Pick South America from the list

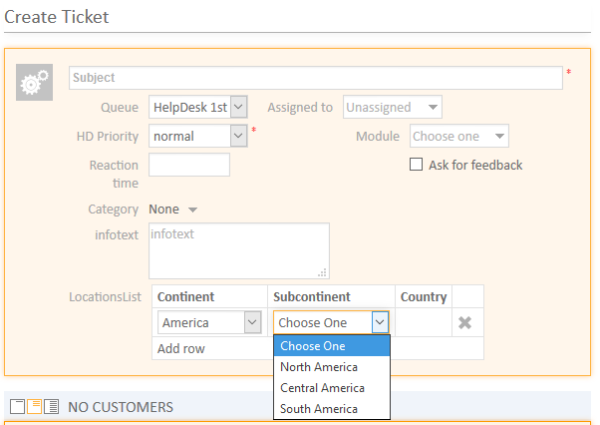coord(332,409)
